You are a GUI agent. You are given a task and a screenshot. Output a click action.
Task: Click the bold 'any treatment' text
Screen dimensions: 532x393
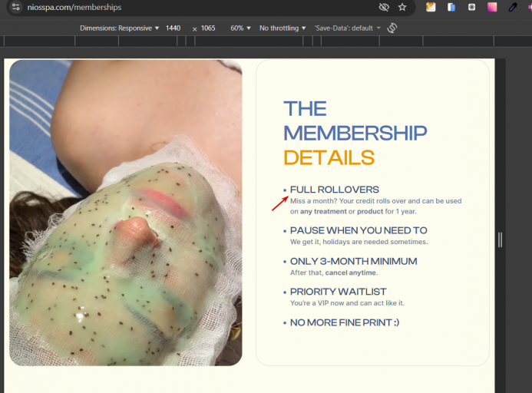coord(323,211)
